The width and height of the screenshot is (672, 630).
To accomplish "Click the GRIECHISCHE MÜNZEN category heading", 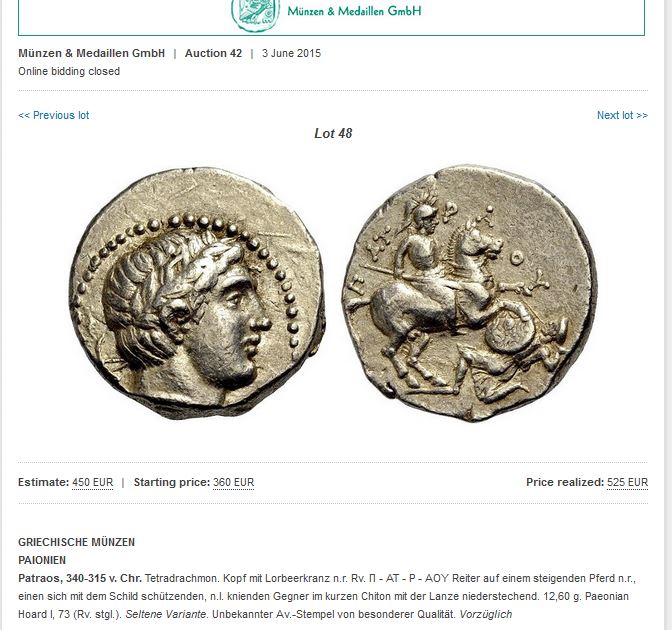I will point(76,542).
